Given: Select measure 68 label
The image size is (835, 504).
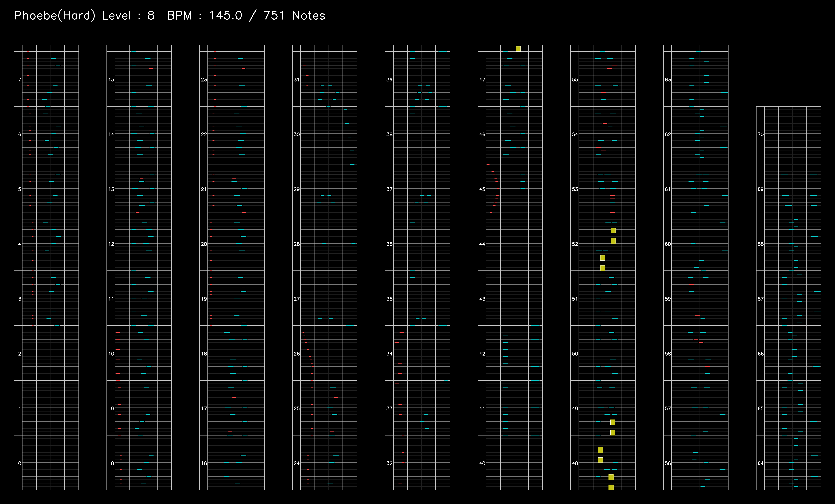Looking at the screenshot, I should (x=761, y=244).
